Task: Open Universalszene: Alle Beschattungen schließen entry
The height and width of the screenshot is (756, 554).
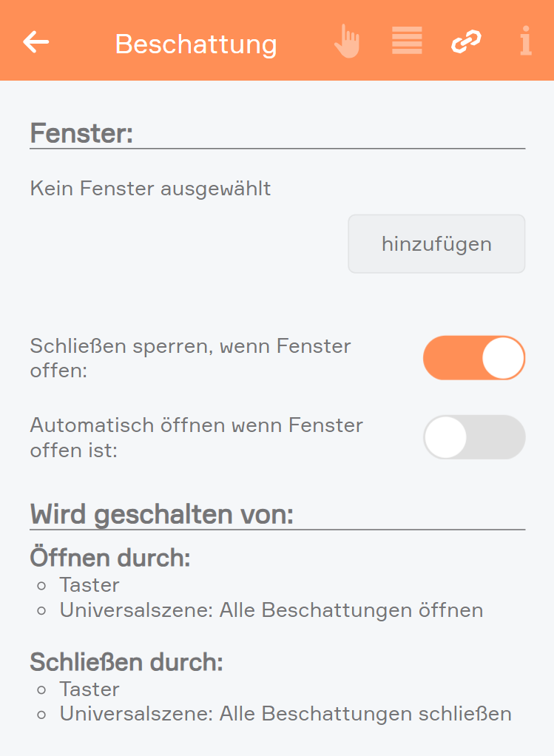Action: [x=286, y=714]
